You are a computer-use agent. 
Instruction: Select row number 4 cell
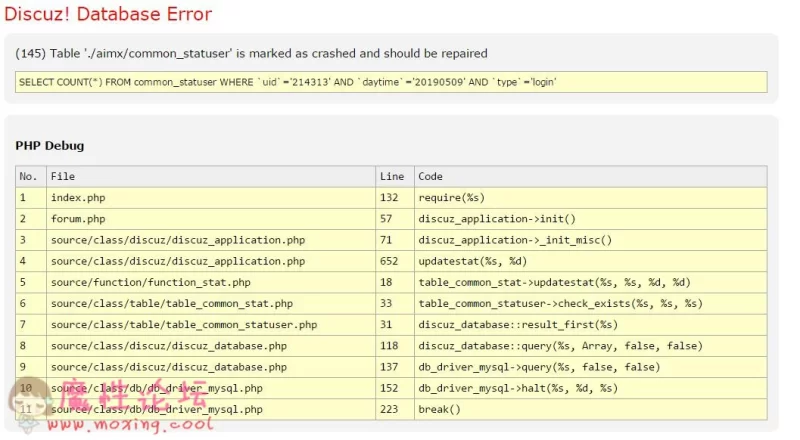click(x=31, y=261)
